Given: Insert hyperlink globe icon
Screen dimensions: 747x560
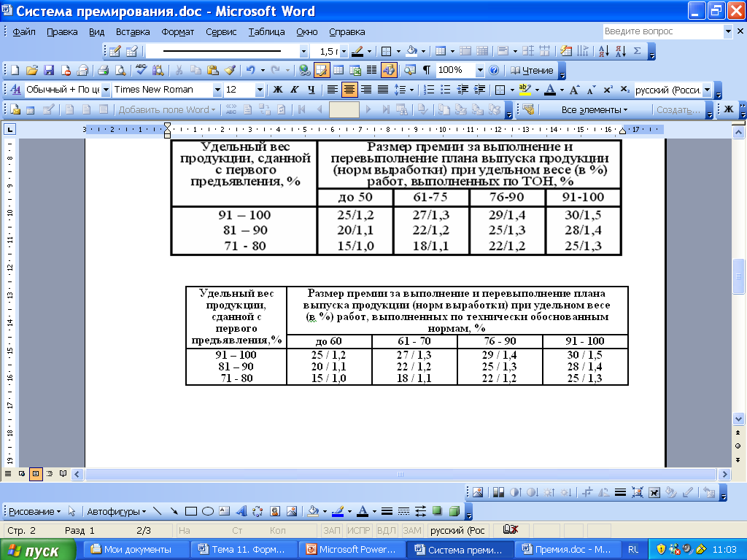Looking at the screenshot, I should [x=304, y=71].
